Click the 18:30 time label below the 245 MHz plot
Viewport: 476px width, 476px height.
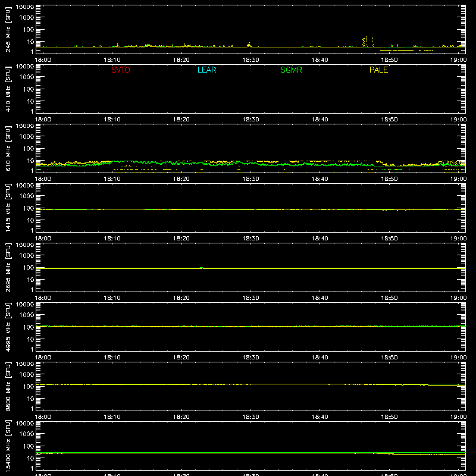(250, 60)
